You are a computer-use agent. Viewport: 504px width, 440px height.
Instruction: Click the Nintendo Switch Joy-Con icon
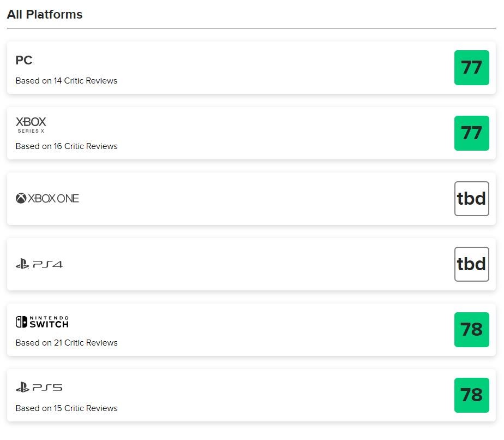[x=21, y=322]
